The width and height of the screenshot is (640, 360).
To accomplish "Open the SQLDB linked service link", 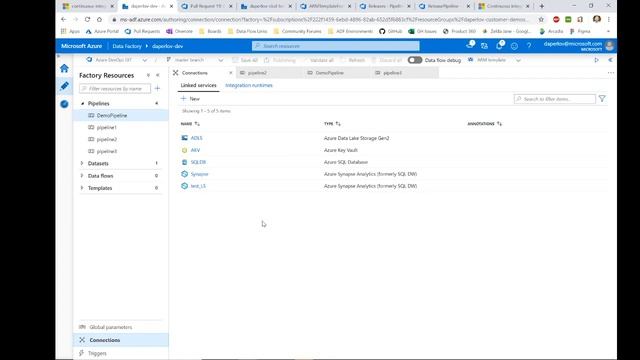I will click(198, 162).
